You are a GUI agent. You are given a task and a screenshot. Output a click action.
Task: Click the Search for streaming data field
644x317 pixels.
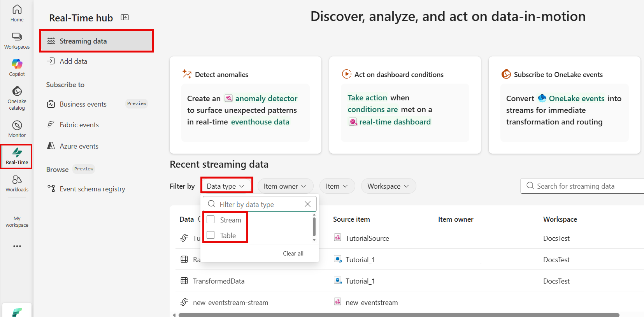click(x=584, y=186)
